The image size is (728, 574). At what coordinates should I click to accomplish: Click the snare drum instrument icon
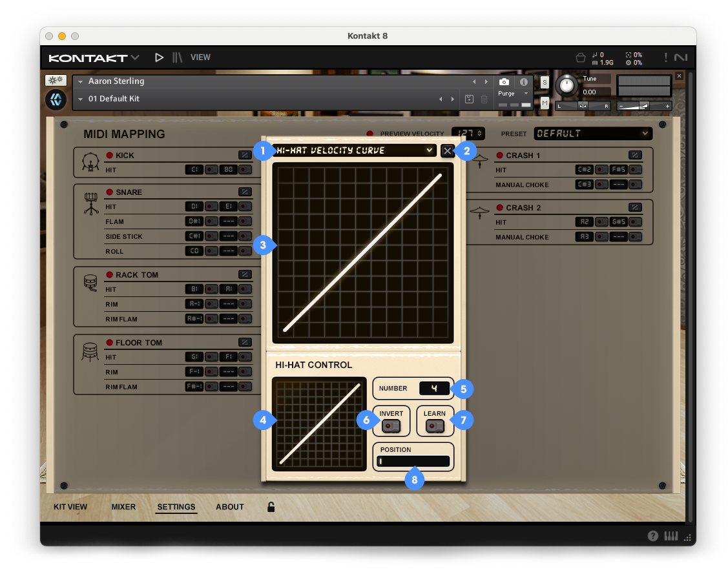point(91,203)
